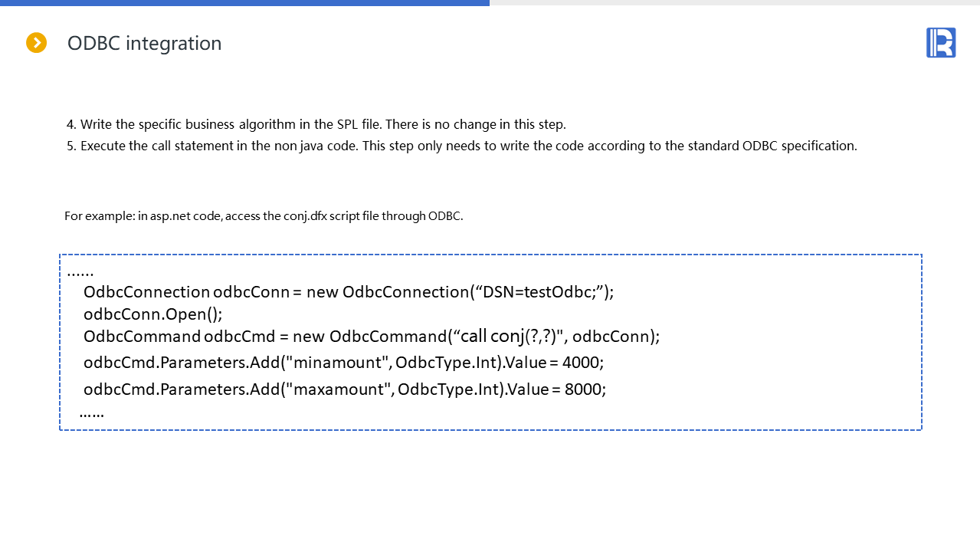The image size is (980, 552).
Task: Click the odbcConn.Open() code line
Action: click(152, 314)
